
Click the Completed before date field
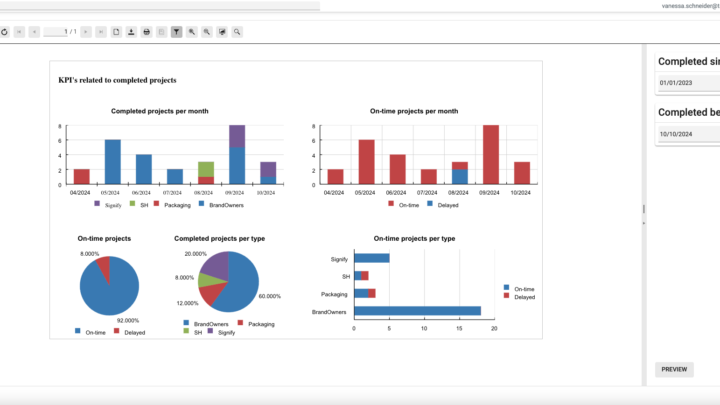[x=688, y=134]
